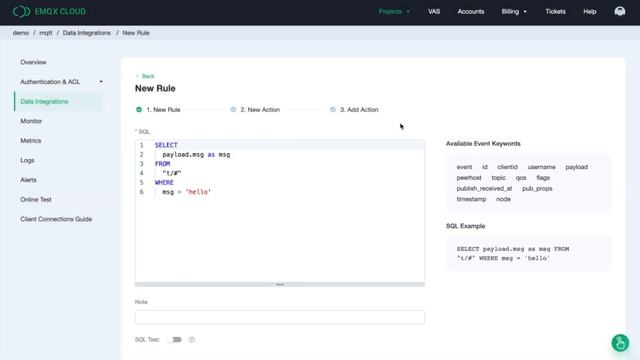Open Logs in sidebar

click(x=27, y=160)
